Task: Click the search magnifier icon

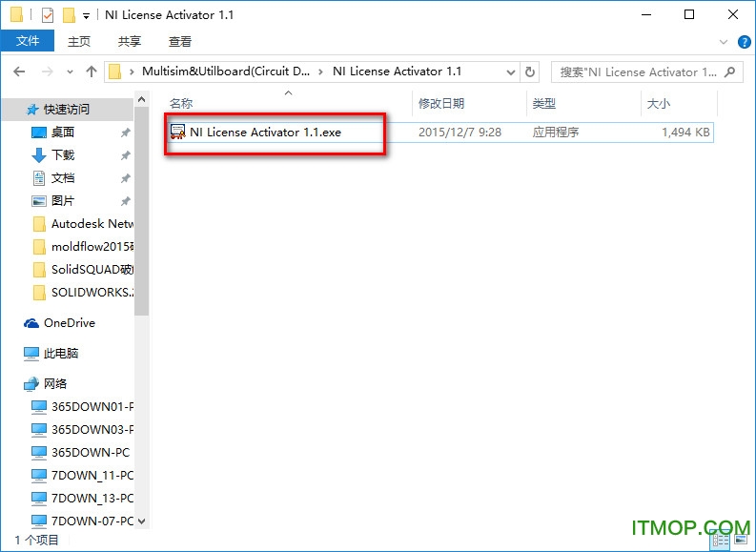Action: [x=730, y=72]
